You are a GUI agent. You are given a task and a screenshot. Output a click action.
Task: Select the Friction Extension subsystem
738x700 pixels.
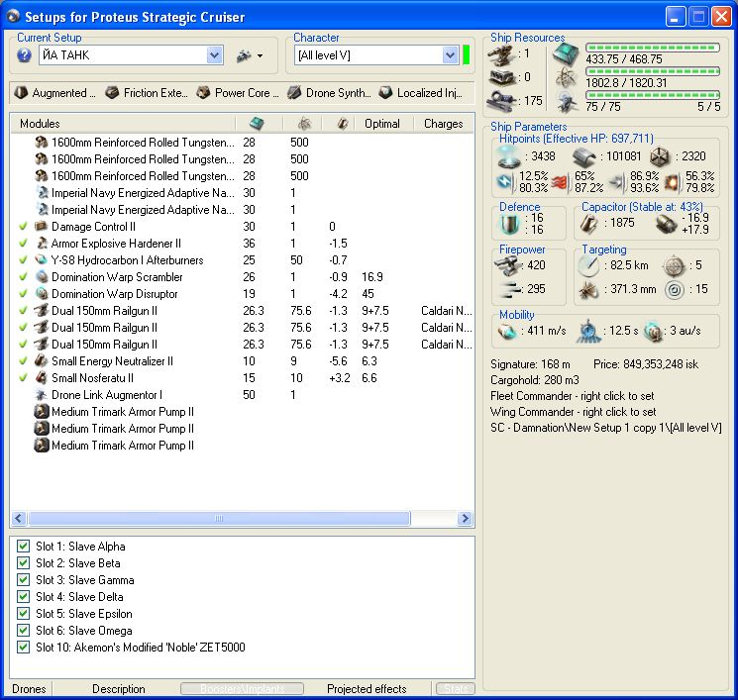point(147,93)
